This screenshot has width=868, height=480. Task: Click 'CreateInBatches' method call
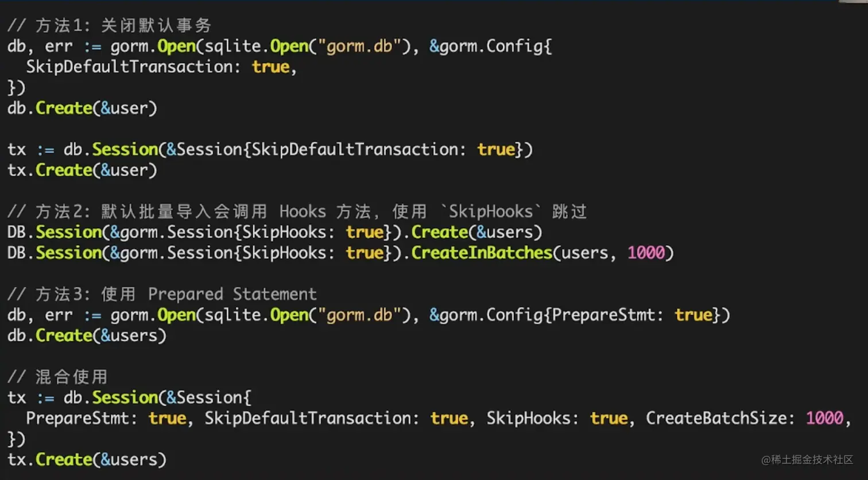pos(482,253)
